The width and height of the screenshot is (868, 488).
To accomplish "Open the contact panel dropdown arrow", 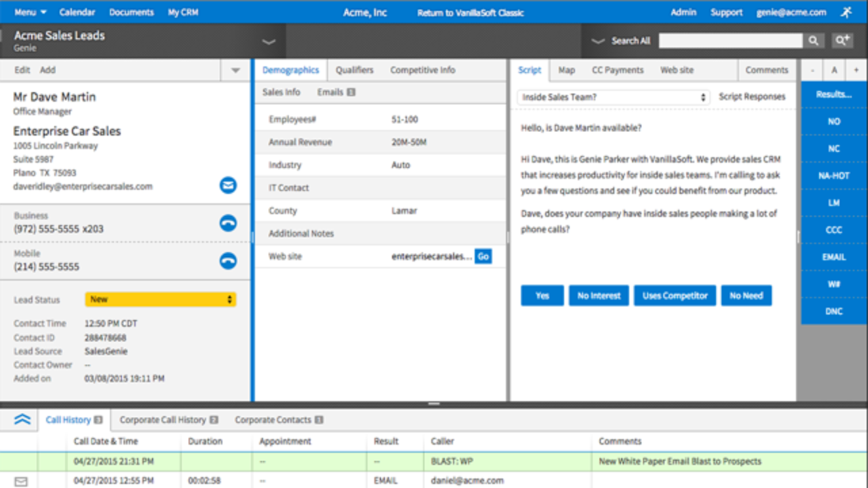I will (x=235, y=70).
